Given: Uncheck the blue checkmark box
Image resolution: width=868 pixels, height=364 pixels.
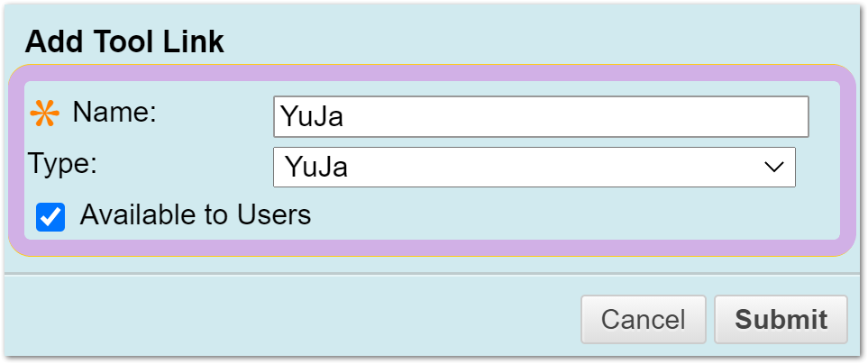Looking at the screenshot, I should click(50, 217).
